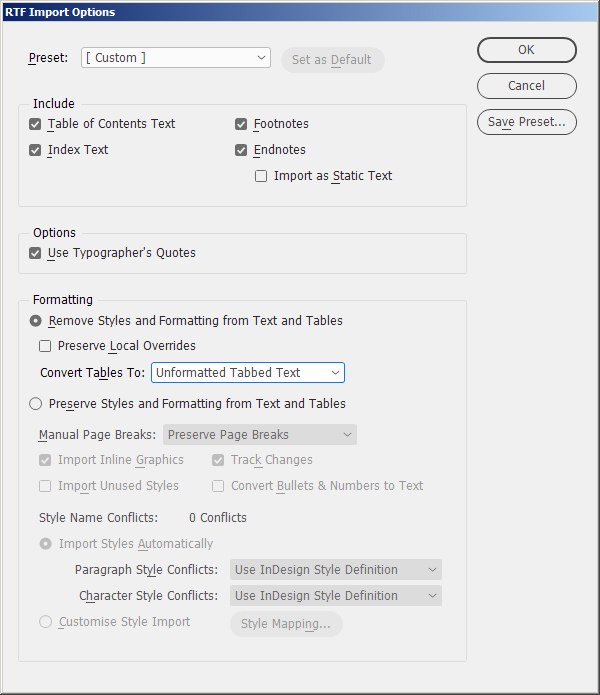Viewport: 600px width, 695px height.
Task: Select the Customise Style Import radio button
Action: click(46, 622)
